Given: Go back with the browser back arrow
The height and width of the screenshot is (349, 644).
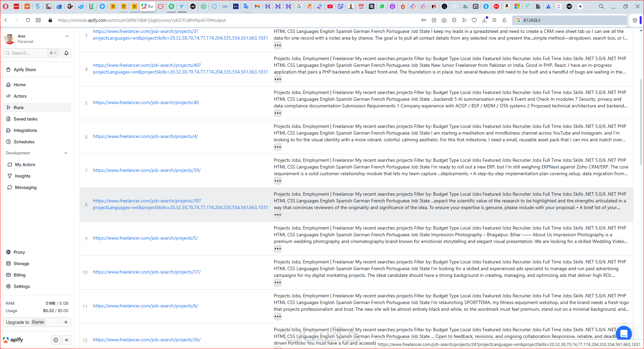Looking at the screenshot, I should coord(6,20).
